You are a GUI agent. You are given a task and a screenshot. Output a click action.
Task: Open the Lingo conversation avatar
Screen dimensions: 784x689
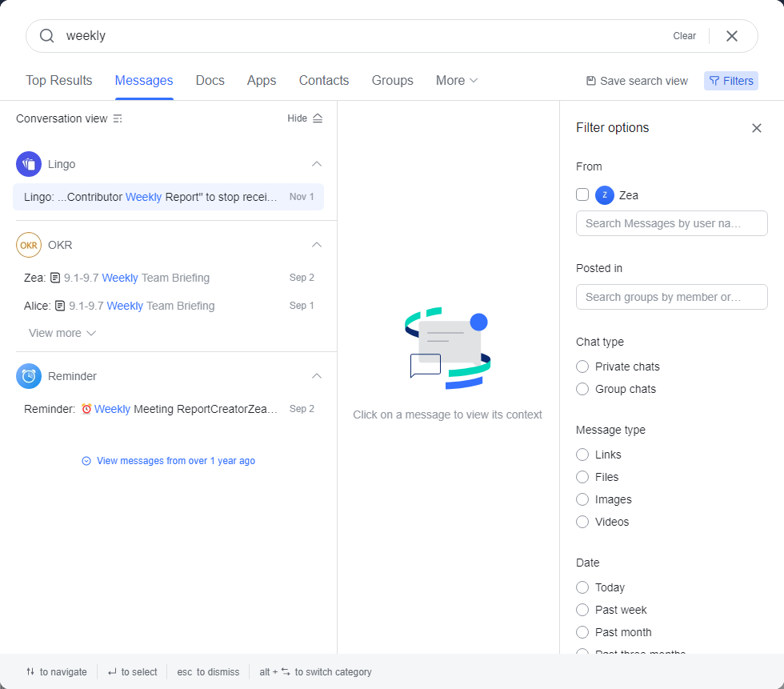pyautogui.click(x=29, y=164)
